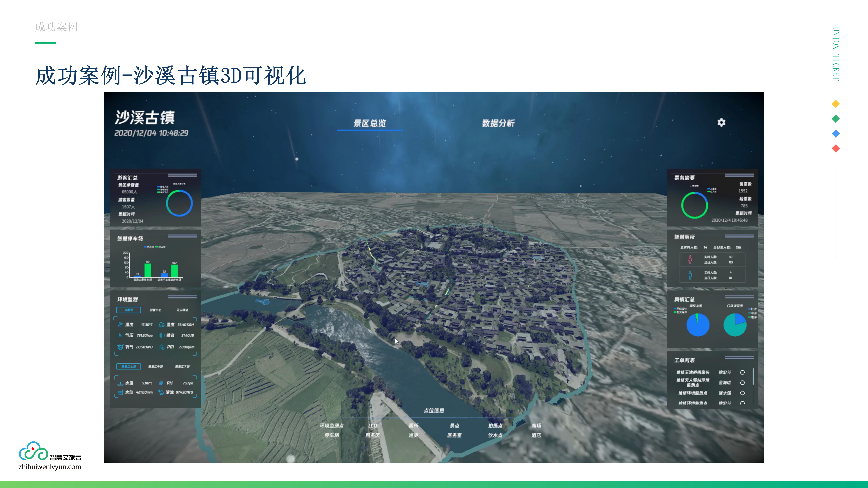Toggle 厕所 point layer
This screenshot has height=488, width=868.
(x=413, y=426)
